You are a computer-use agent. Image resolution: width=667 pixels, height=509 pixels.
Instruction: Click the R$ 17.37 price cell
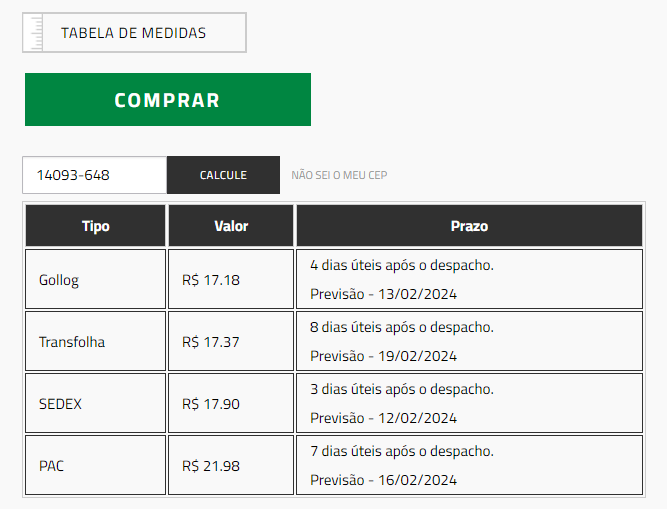point(231,341)
